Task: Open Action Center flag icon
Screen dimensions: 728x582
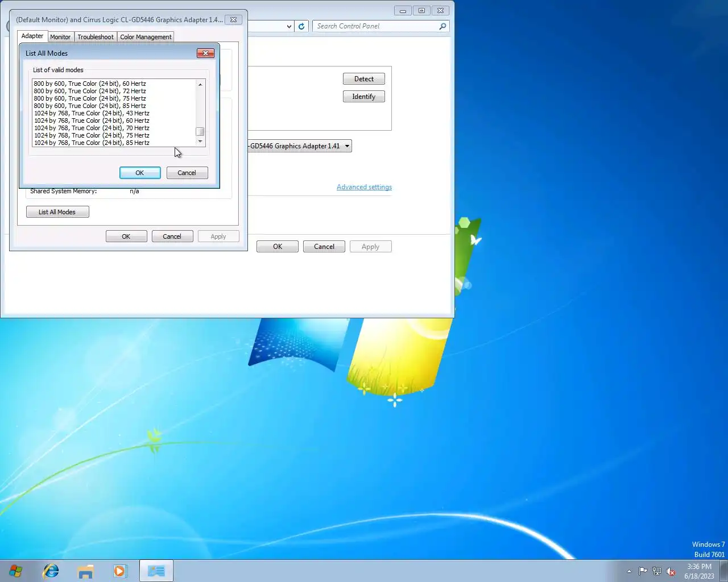Action: click(x=643, y=571)
